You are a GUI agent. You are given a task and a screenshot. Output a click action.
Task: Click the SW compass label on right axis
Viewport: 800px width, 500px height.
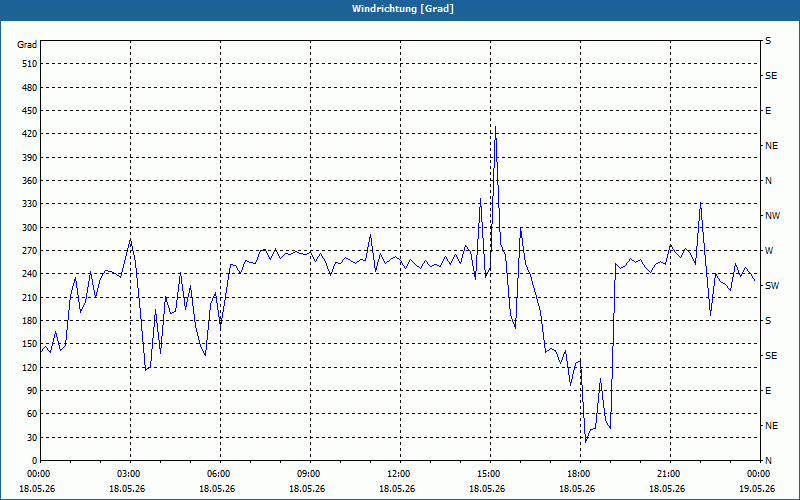(772, 286)
